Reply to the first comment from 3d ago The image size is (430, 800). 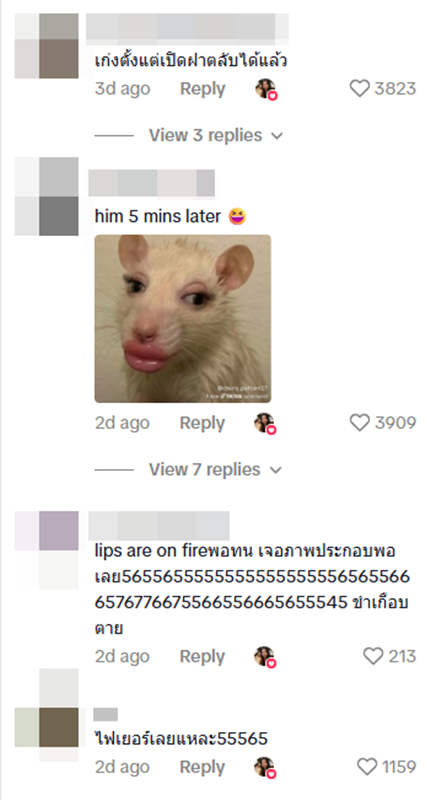tap(203, 89)
